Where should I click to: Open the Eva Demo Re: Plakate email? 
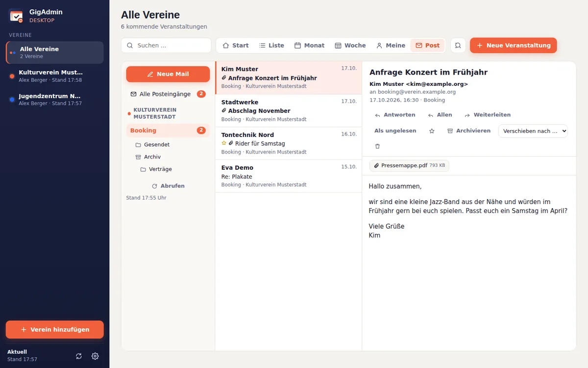tap(289, 176)
